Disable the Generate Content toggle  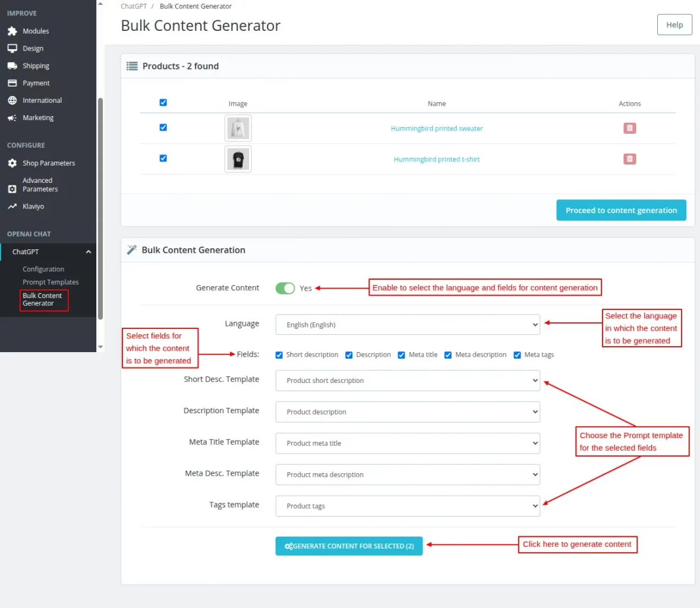coord(285,288)
